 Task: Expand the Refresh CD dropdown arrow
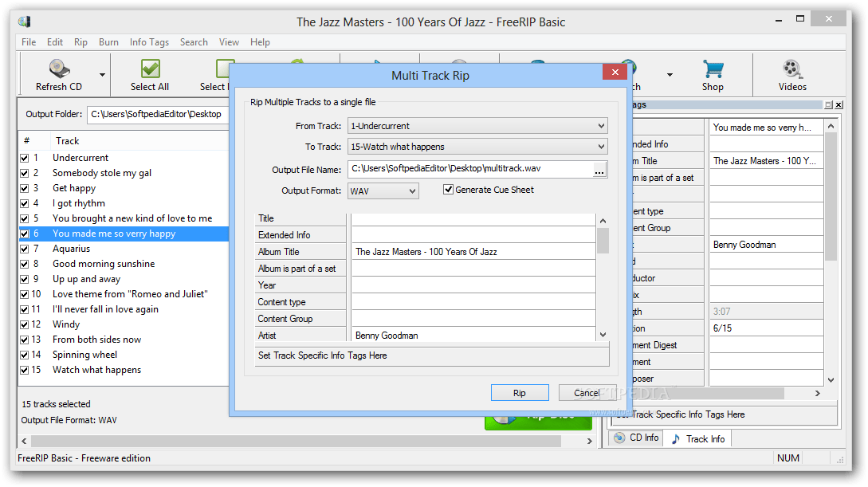(102, 75)
